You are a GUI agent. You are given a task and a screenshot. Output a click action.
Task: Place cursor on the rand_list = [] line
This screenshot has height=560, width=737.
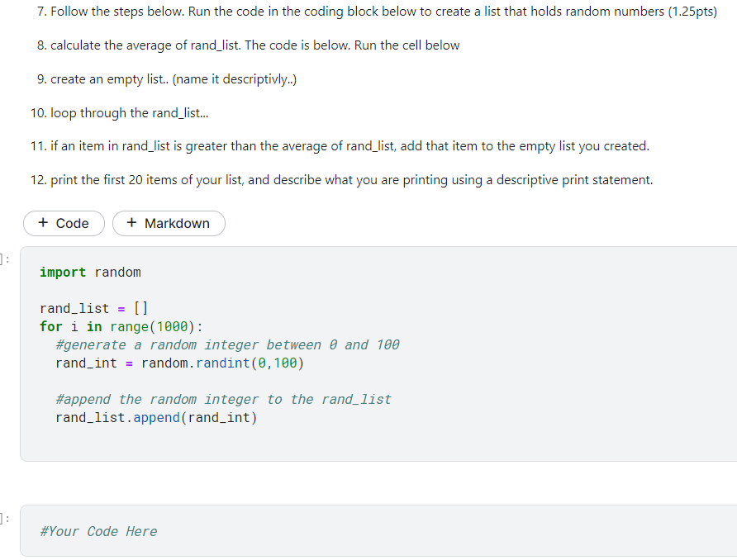(93, 308)
